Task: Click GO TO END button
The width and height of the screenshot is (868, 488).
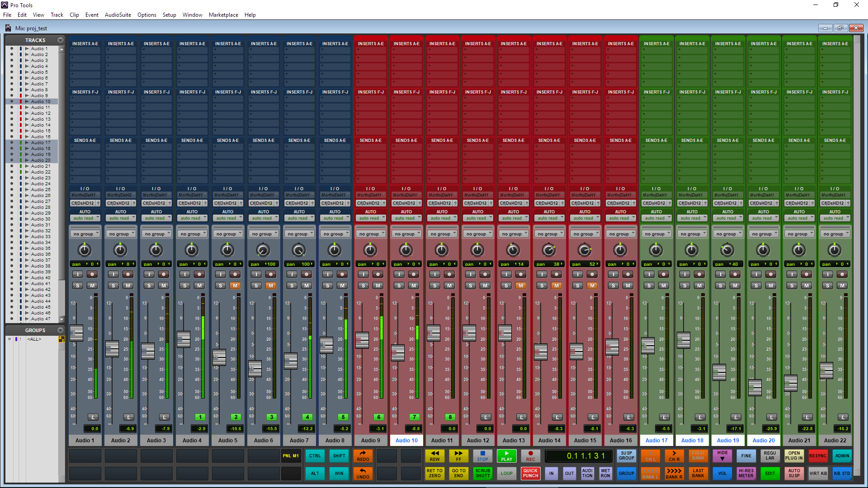Action: point(458,474)
